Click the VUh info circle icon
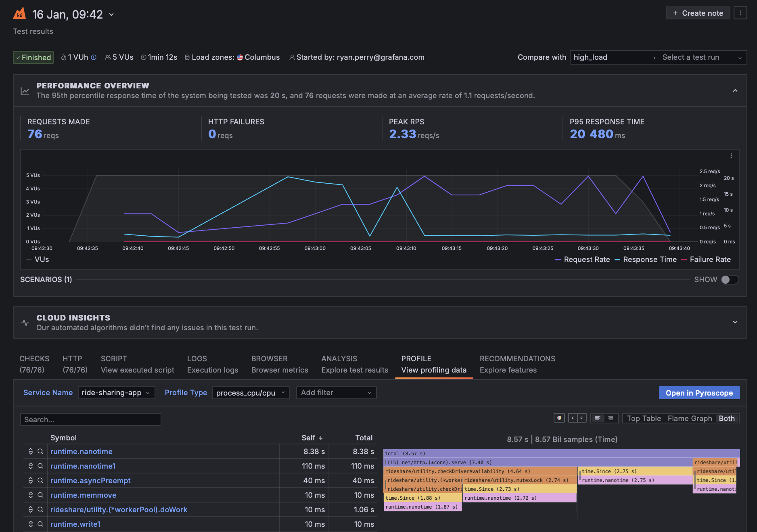This screenshot has width=757, height=532. [x=94, y=57]
